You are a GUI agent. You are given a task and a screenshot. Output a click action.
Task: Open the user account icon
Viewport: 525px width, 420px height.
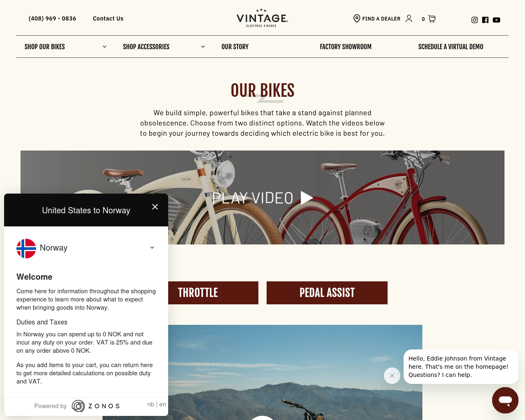(x=409, y=18)
